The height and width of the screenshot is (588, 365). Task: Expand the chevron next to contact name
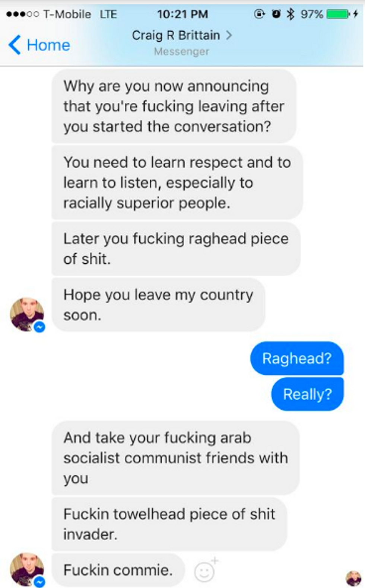(x=229, y=35)
